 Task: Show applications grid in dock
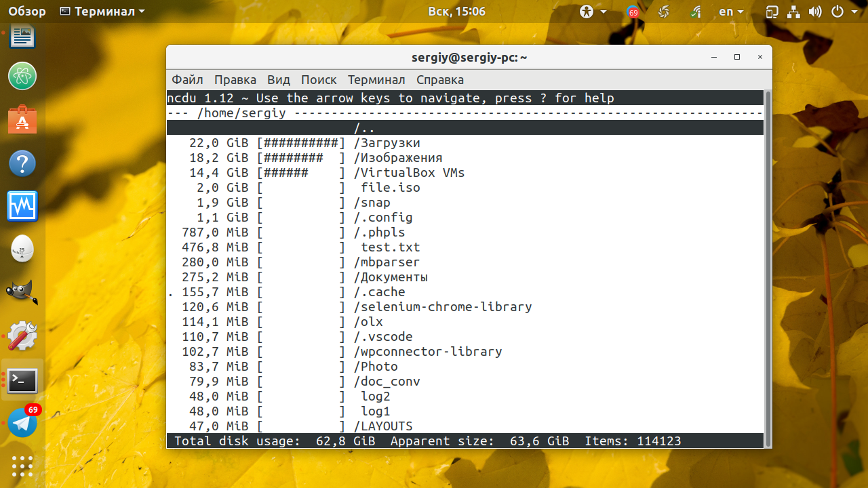(x=22, y=466)
